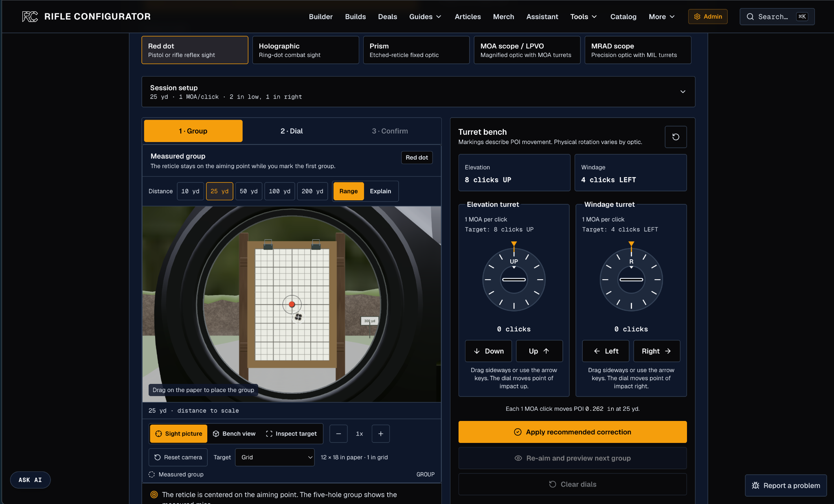Click Clear dials button
The width and height of the screenshot is (834, 504).
(573, 484)
